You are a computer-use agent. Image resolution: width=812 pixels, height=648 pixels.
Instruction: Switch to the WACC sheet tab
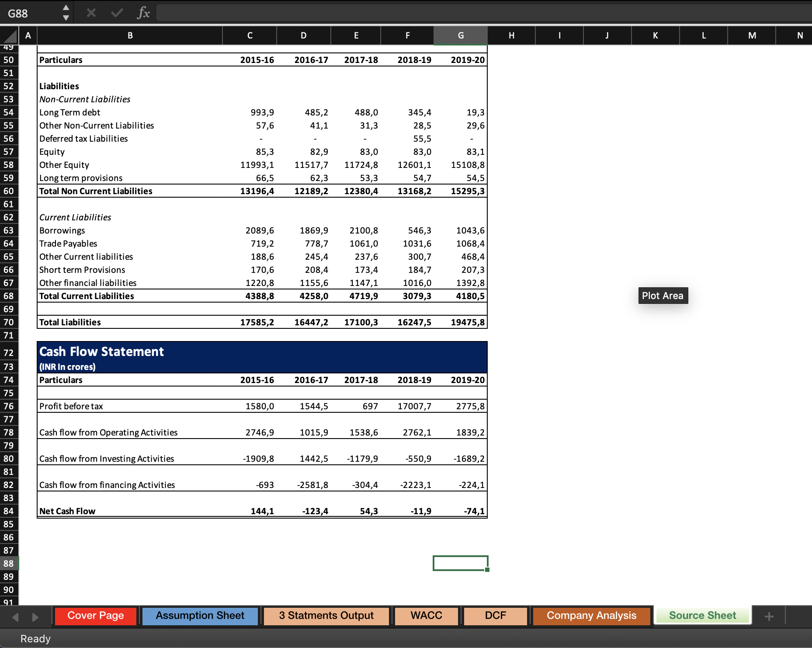[x=426, y=616]
